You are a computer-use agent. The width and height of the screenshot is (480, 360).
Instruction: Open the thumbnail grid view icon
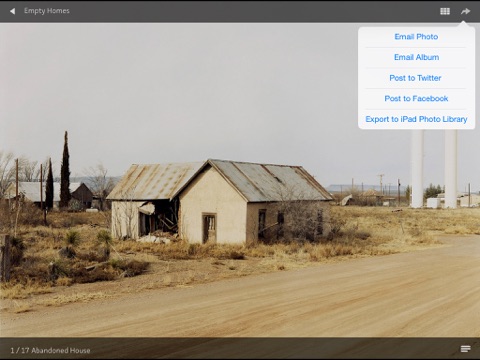[x=445, y=11]
